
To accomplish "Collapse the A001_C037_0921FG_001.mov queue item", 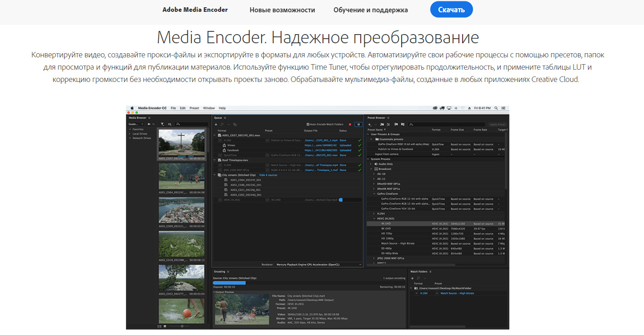I will pos(215,135).
